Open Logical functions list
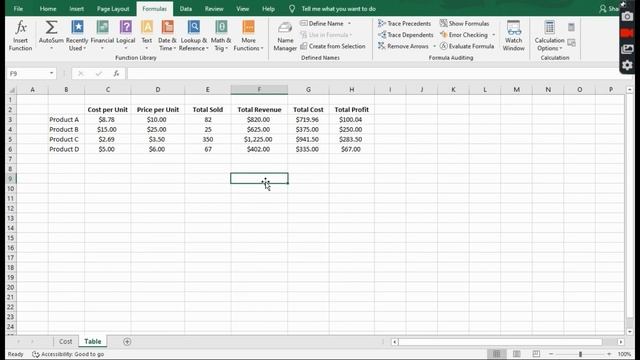Screen dimensions: 640x360 pyautogui.click(x=126, y=36)
